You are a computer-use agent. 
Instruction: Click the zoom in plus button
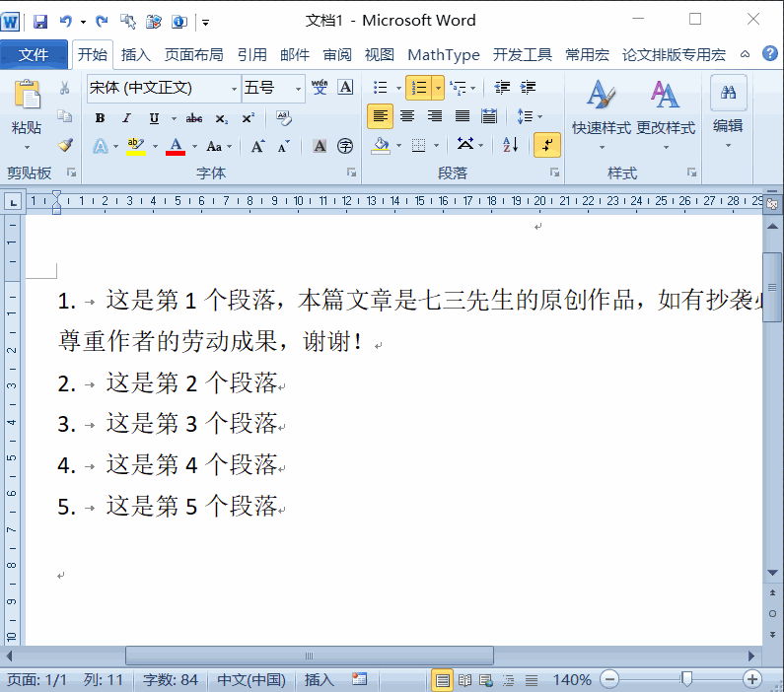[x=752, y=679]
